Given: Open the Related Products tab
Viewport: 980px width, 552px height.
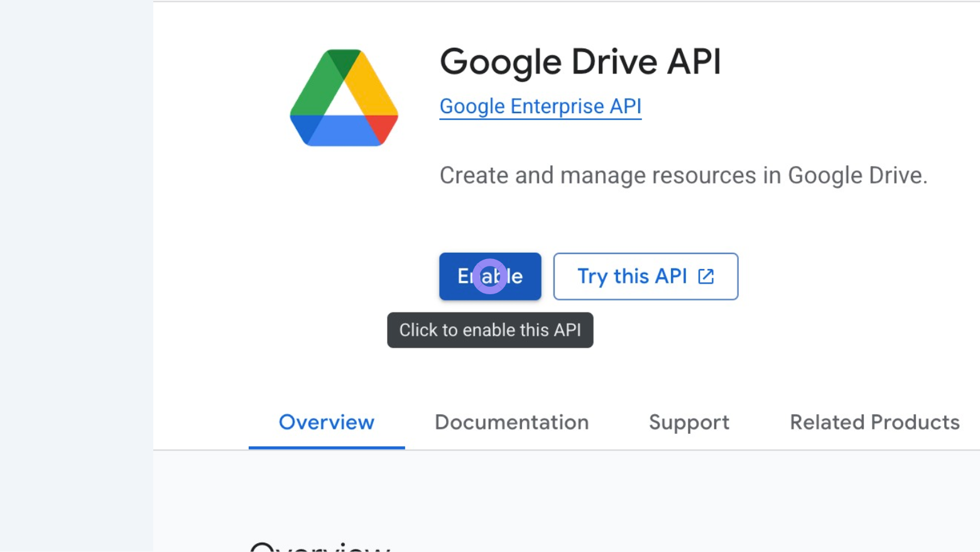Looking at the screenshot, I should click(x=874, y=422).
